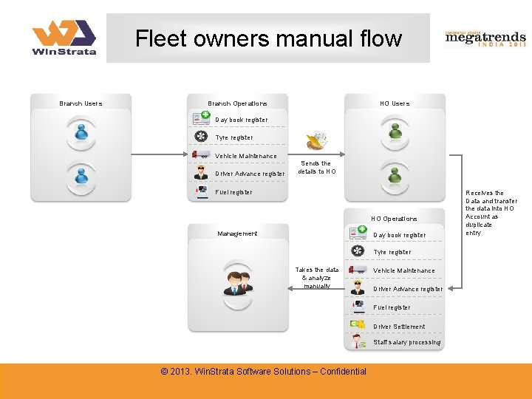Screen dimensions: 532x399
Task: Click the Staff salary processing person icon
Action: (x=358, y=341)
